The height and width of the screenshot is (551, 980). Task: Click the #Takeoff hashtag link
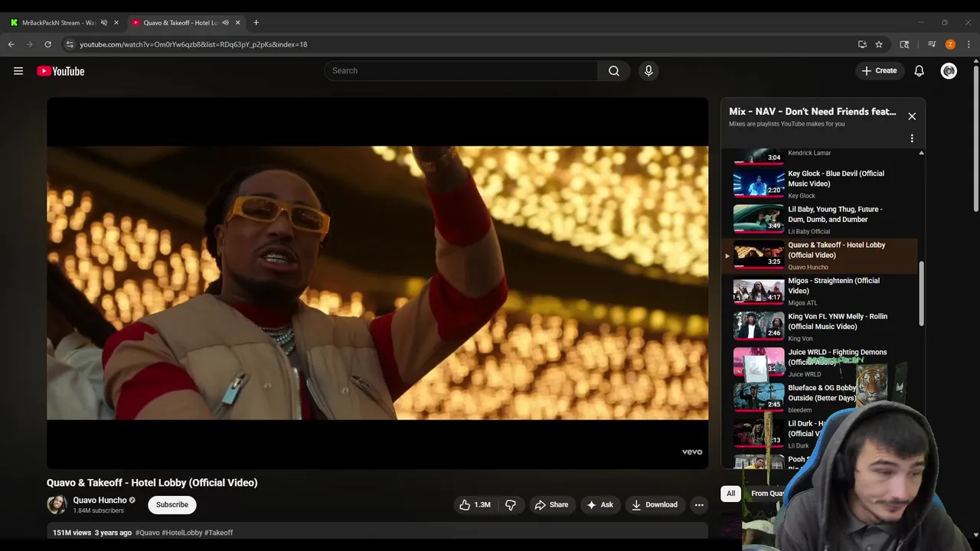219,533
